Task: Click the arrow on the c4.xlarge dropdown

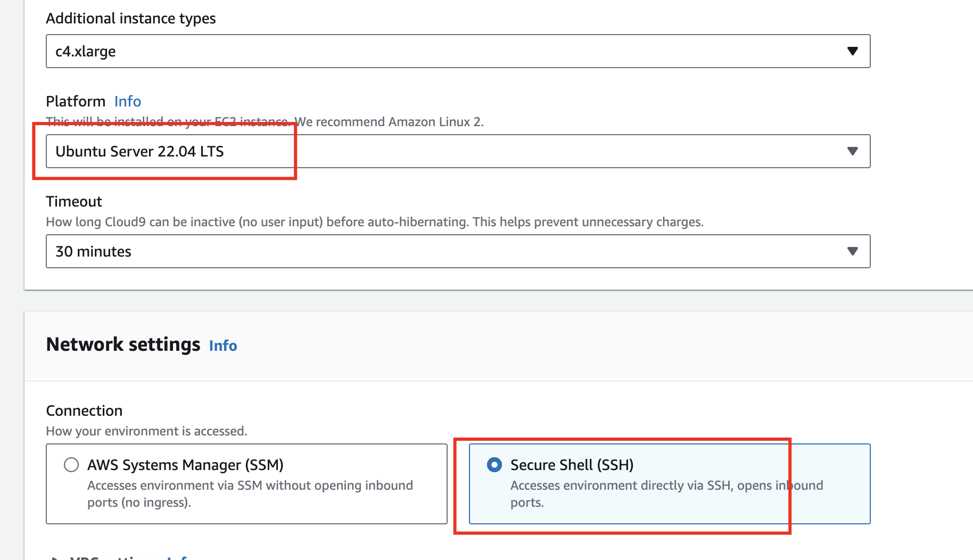Action: point(852,51)
